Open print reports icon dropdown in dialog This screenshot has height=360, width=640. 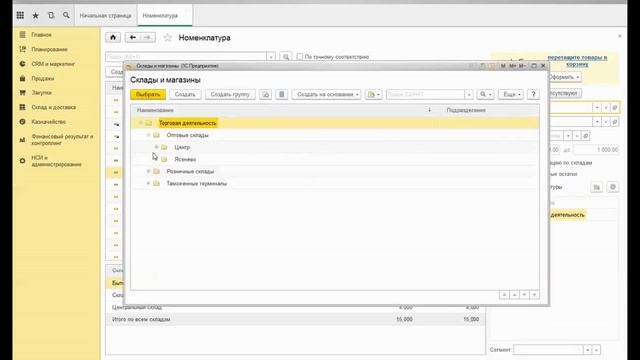click(x=373, y=94)
